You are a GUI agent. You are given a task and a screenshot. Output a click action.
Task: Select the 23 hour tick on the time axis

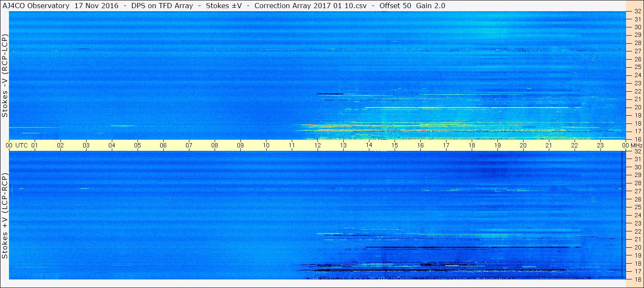[600, 145]
